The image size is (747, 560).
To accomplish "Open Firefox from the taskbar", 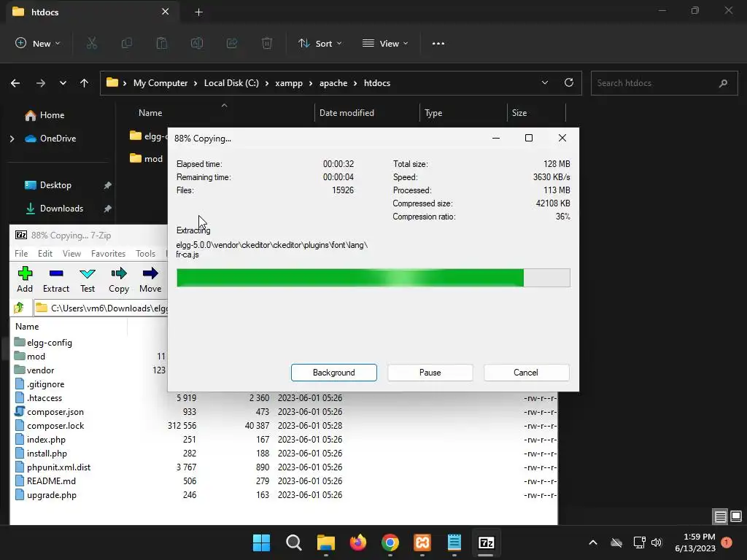I will click(x=358, y=542).
